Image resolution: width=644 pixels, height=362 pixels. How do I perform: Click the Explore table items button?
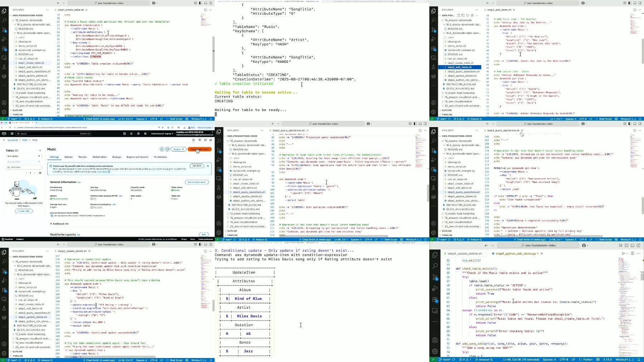pyautogui.click(x=199, y=149)
